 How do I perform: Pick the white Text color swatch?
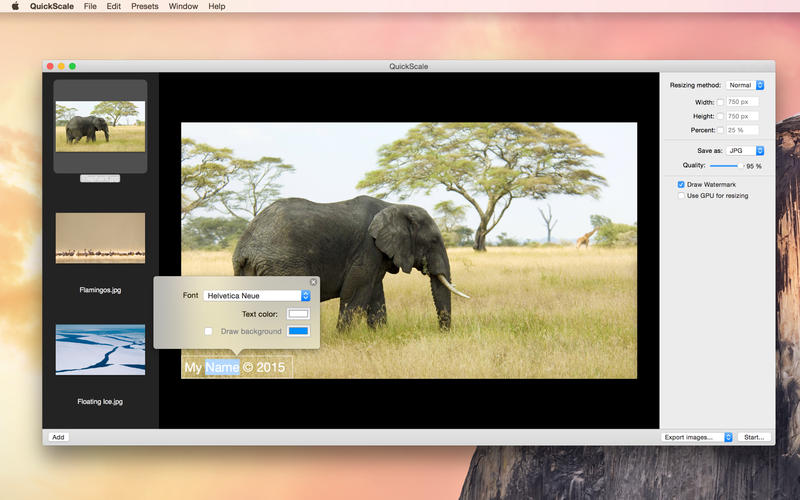[298, 314]
